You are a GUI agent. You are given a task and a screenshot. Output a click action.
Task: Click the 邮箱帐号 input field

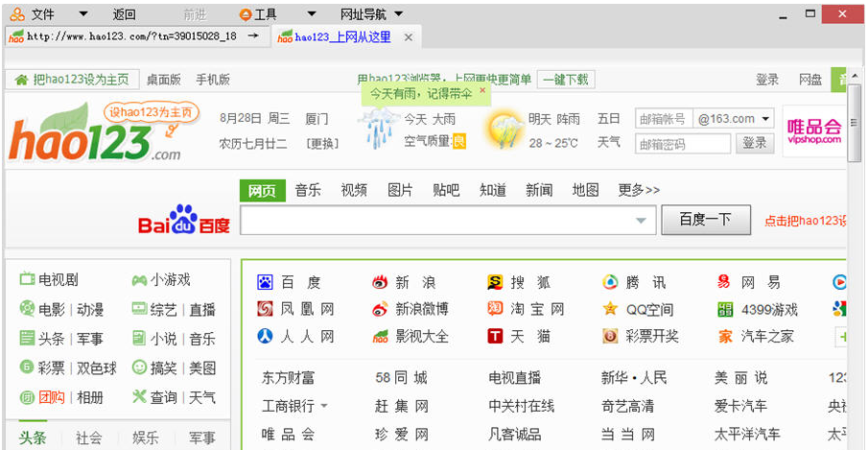click(664, 119)
